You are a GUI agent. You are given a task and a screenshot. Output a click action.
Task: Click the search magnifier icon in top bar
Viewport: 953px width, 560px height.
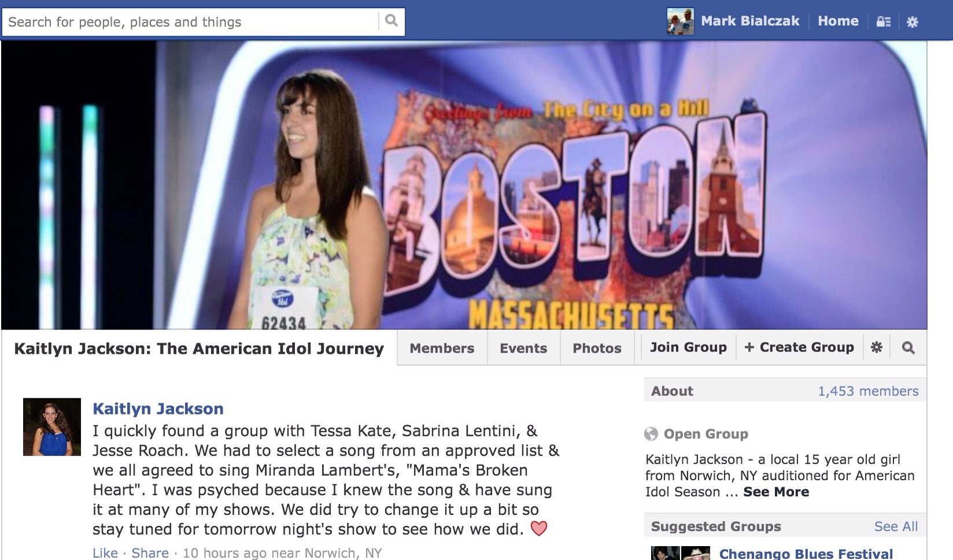click(391, 21)
